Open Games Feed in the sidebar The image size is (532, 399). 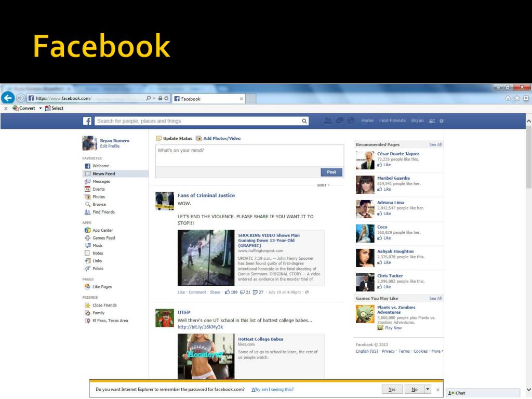pyautogui.click(x=100, y=238)
